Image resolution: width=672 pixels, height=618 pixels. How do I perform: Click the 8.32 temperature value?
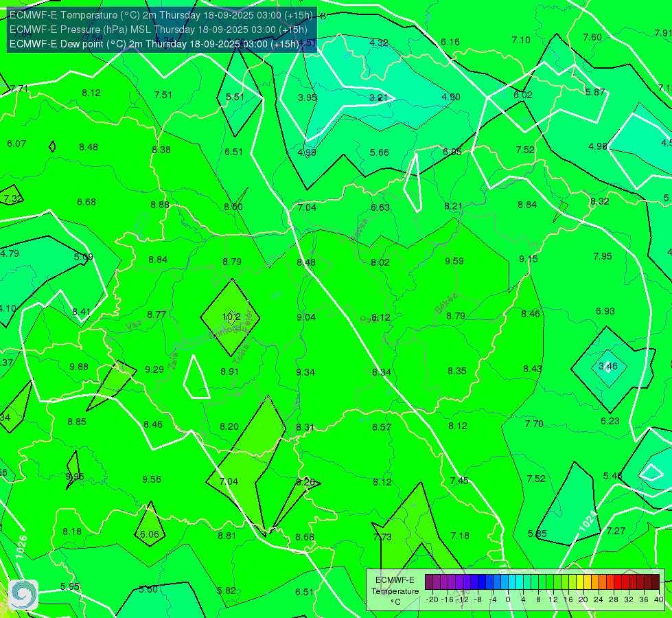coord(599,201)
